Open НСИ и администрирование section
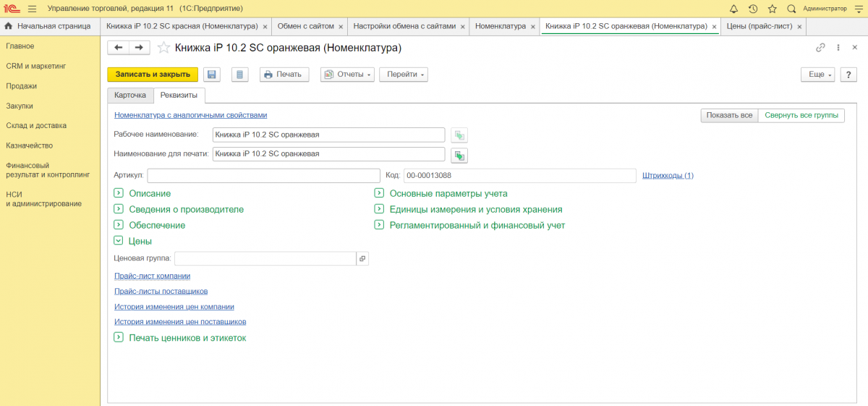This screenshot has width=868, height=406. pos(43,199)
